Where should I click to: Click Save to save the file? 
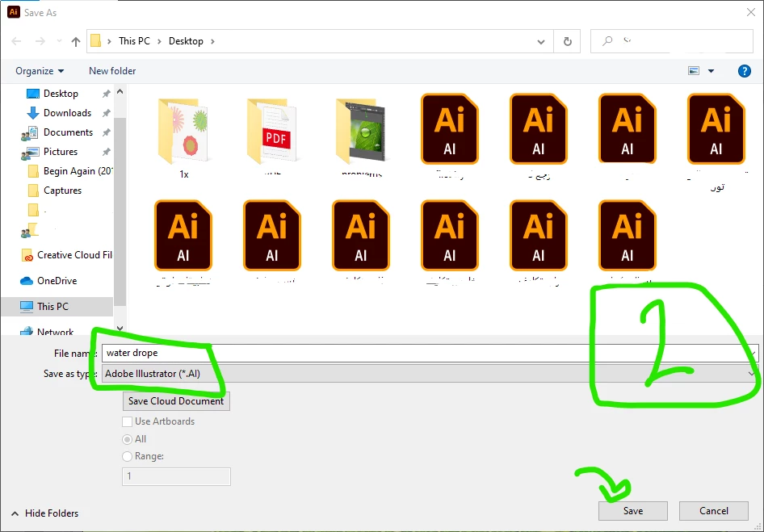[x=633, y=511]
